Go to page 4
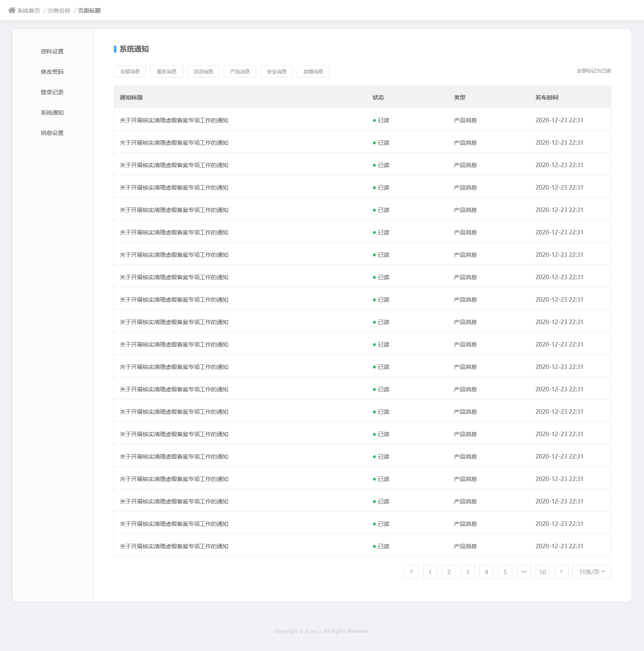 click(x=486, y=572)
